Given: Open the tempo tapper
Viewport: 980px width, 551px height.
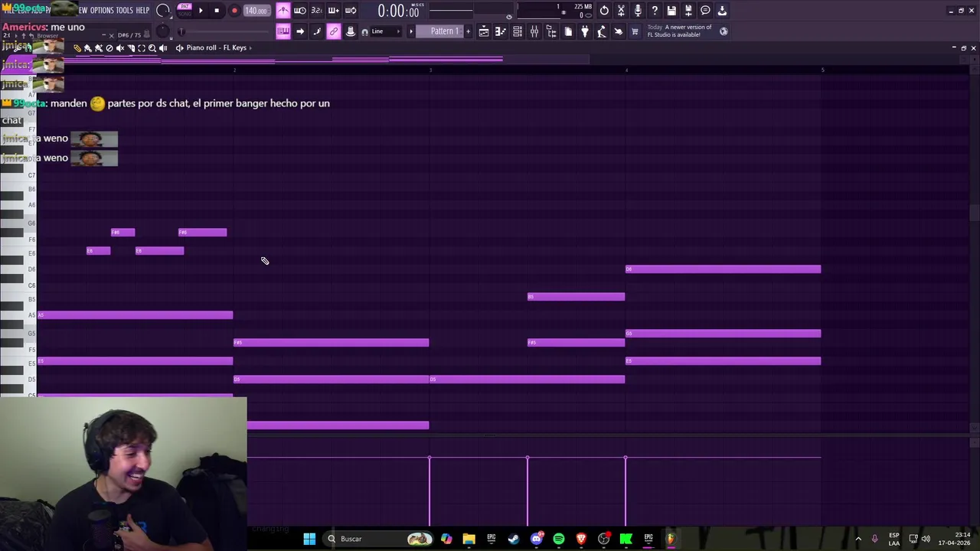Looking at the screenshot, I should click(602, 31).
